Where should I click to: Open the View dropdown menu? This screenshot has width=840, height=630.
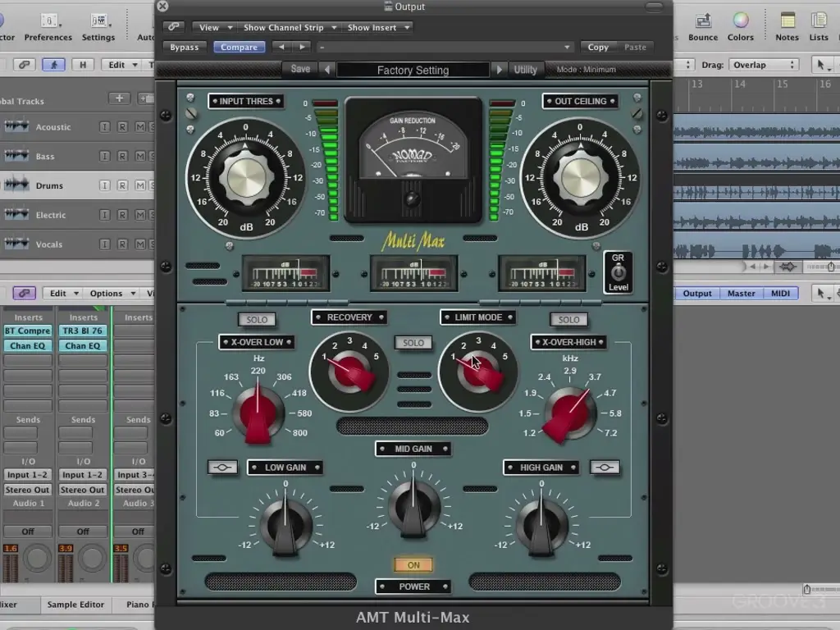[x=214, y=27]
